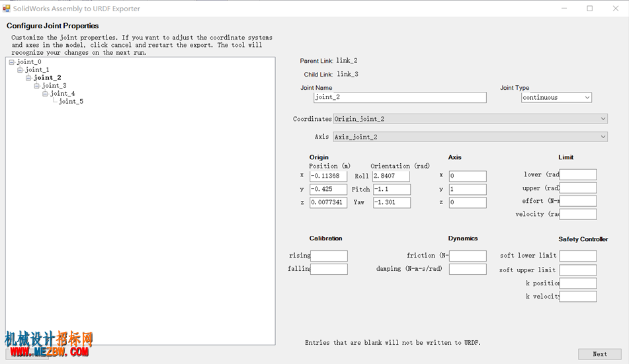This screenshot has width=629, height=364.
Task: Maximize the URDF Exporter window
Action: tap(590, 9)
